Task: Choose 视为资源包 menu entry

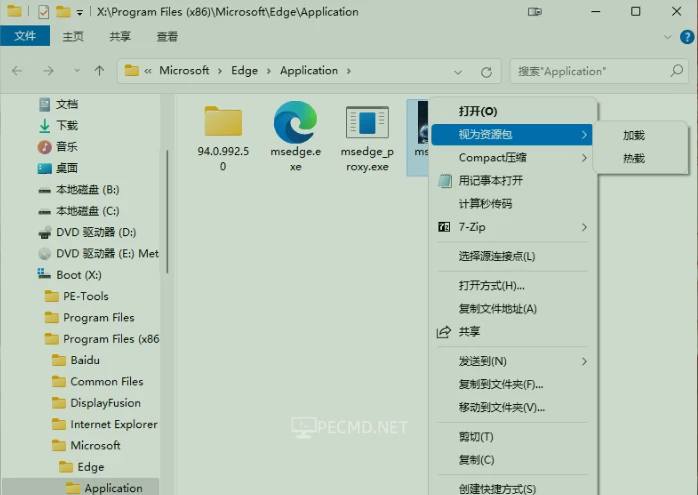Action: click(511, 134)
